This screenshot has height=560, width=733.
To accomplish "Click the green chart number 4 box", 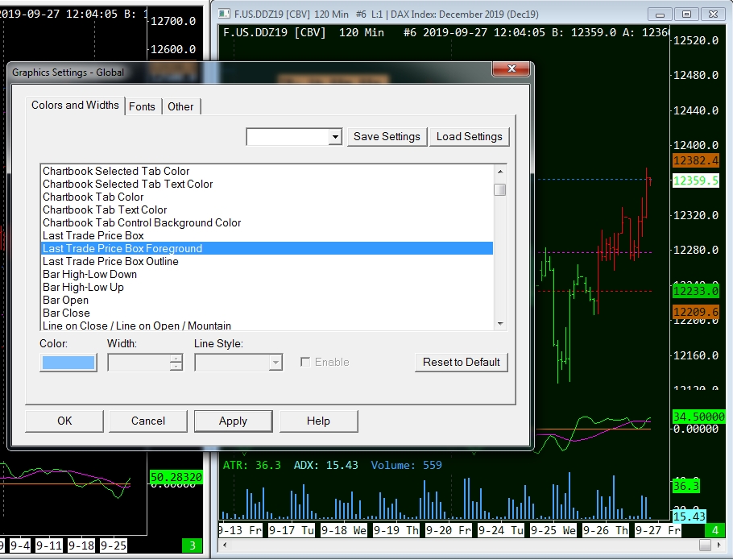I will click(716, 531).
